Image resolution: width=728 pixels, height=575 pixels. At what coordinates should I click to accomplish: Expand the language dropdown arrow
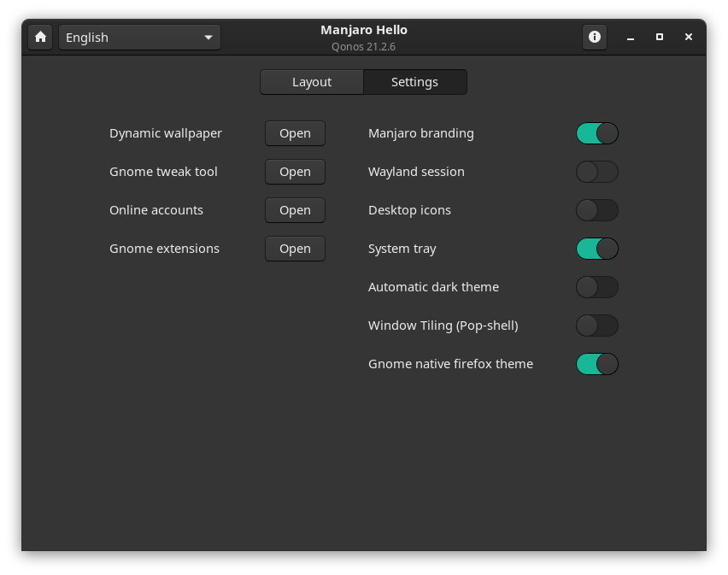point(208,37)
